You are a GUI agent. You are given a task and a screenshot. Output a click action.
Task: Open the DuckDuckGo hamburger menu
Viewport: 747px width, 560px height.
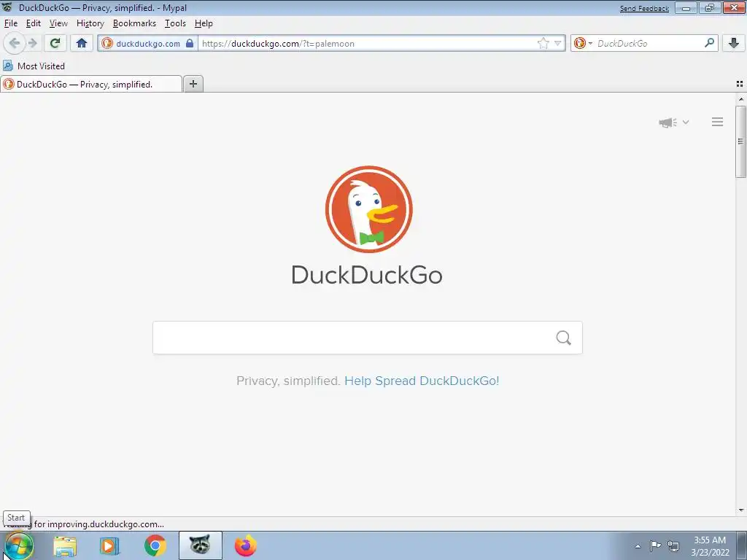point(718,122)
